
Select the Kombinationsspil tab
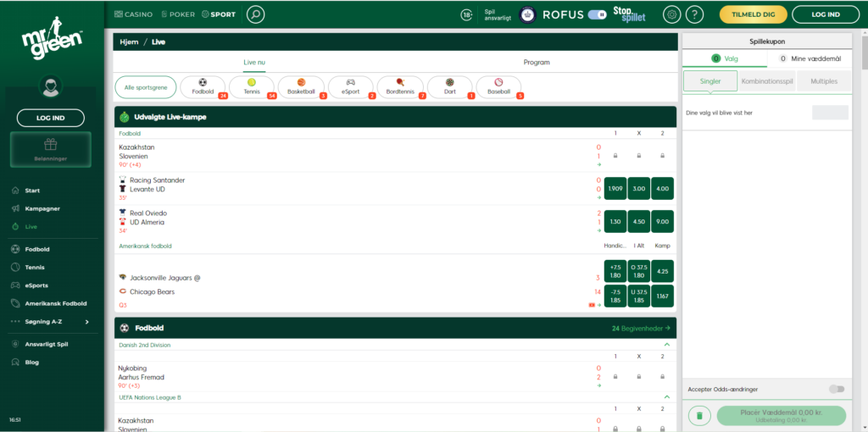pos(767,81)
